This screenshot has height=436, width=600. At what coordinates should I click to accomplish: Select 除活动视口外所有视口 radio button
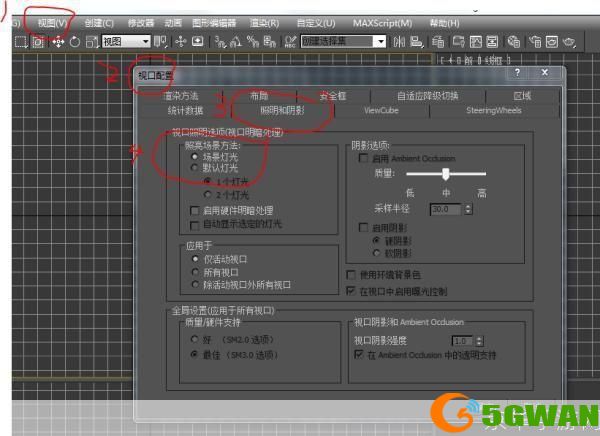pos(195,284)
